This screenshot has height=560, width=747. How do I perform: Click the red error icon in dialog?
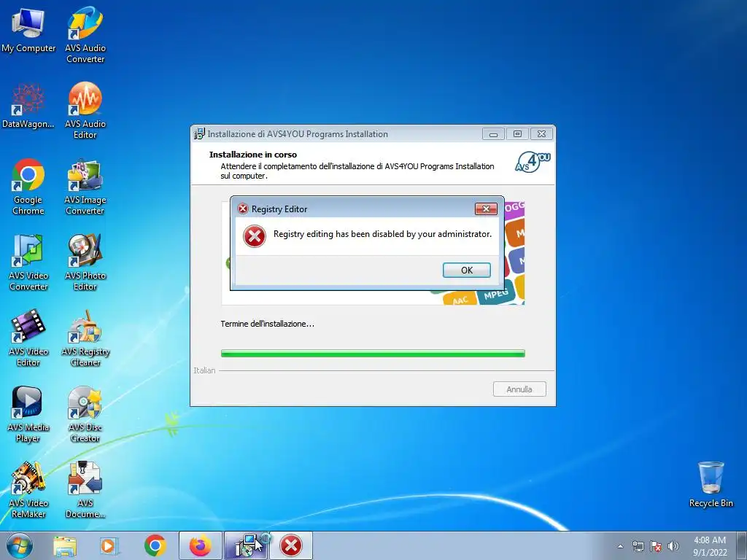(255, 236)
